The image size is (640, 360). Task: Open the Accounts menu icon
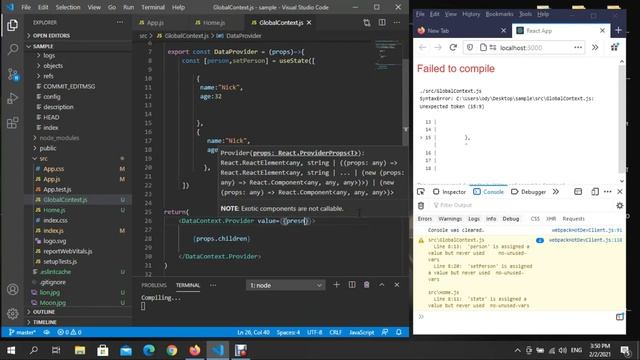(13, 289)
